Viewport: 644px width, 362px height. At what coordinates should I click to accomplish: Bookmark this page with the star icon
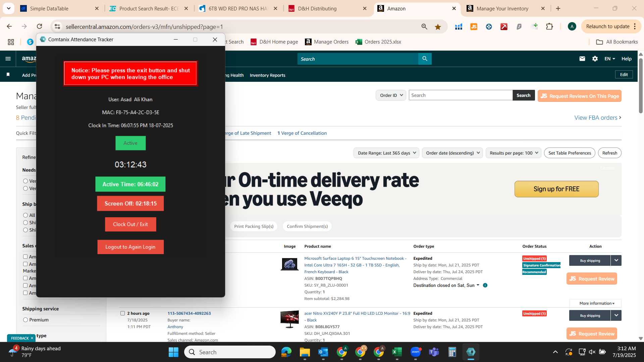[438, 27]
